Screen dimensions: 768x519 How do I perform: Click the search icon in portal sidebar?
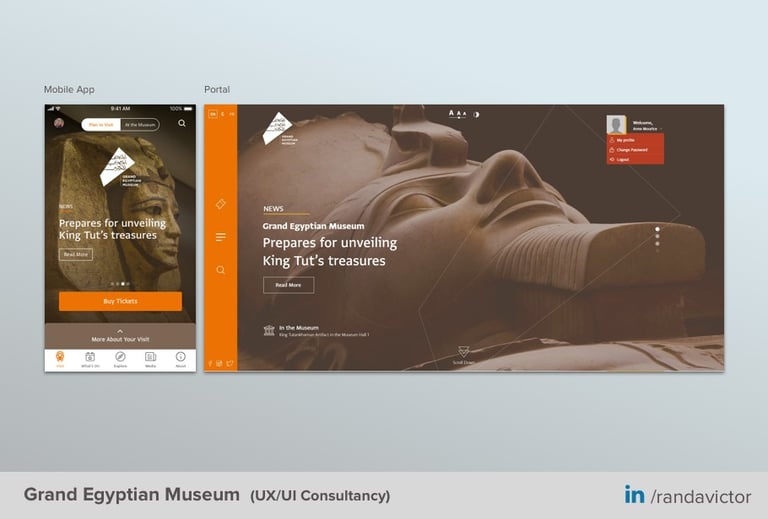pos(221,270)
